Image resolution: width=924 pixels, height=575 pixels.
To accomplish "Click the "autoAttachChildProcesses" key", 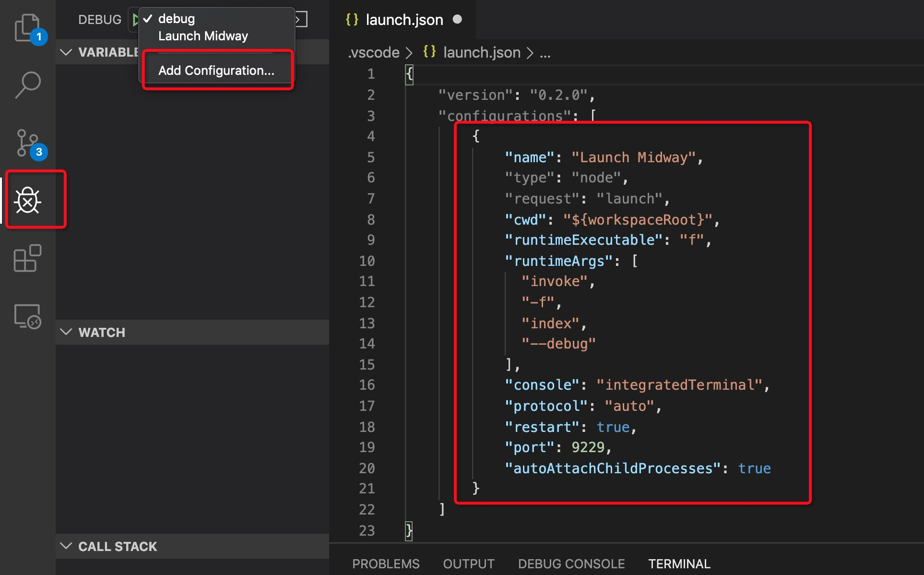I will (613, 468).
